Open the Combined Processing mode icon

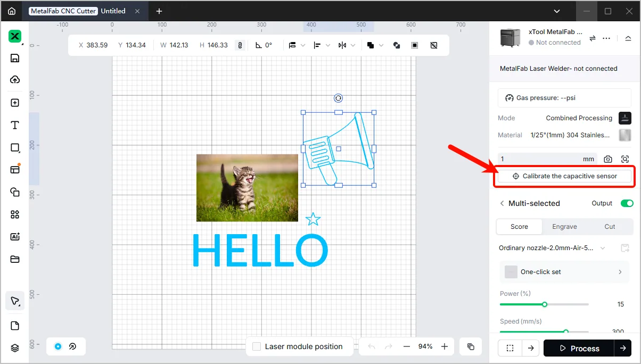click(625, 118)
